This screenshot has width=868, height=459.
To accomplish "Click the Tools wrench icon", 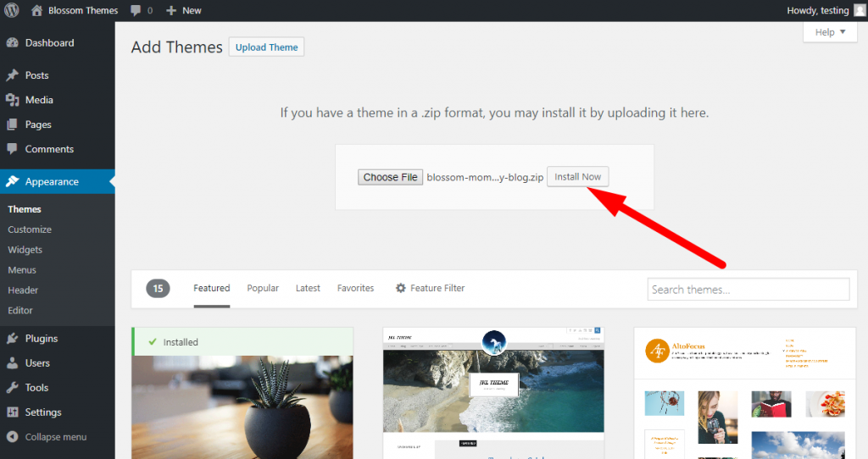I will tap(12, 388).
